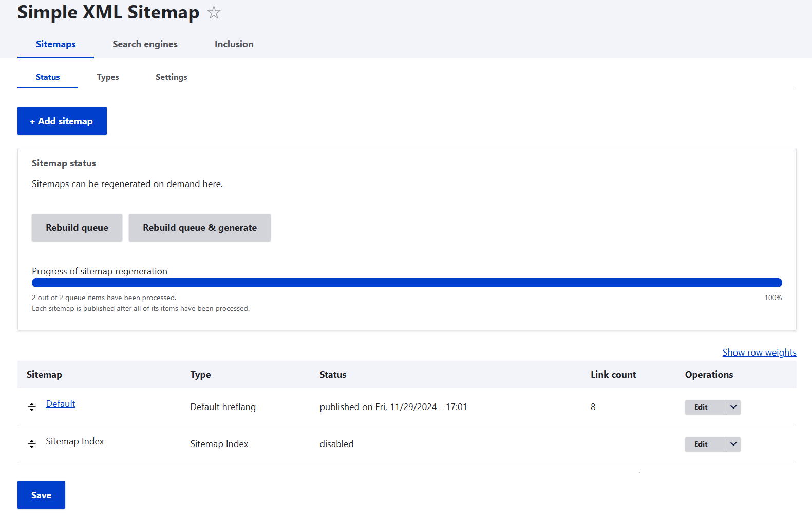Open the Types secondary tab
The height and width of the screenshot is (519, 812).
click(x=107, y=77)
